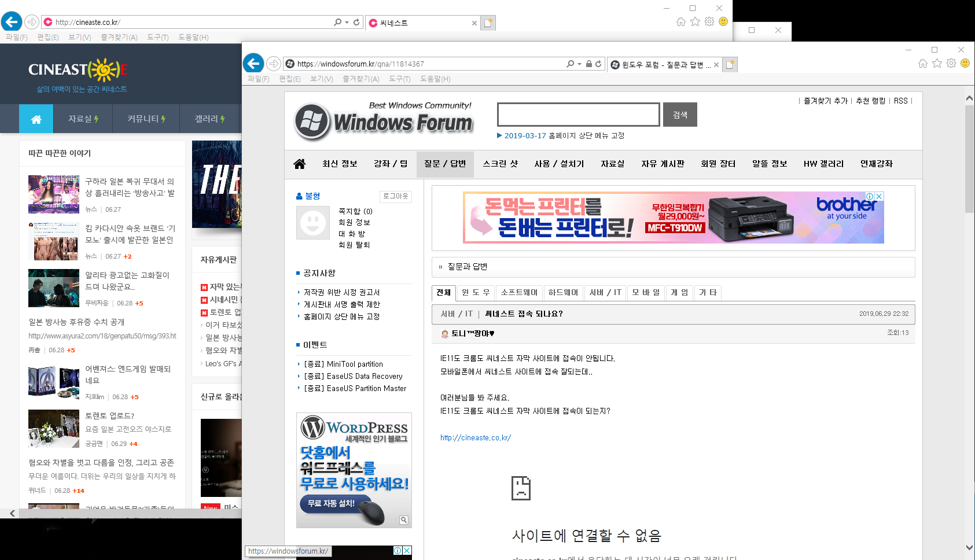Expand the address bar dropdown in the Windows Forum window
975x560 pixels.
(579, 64)
